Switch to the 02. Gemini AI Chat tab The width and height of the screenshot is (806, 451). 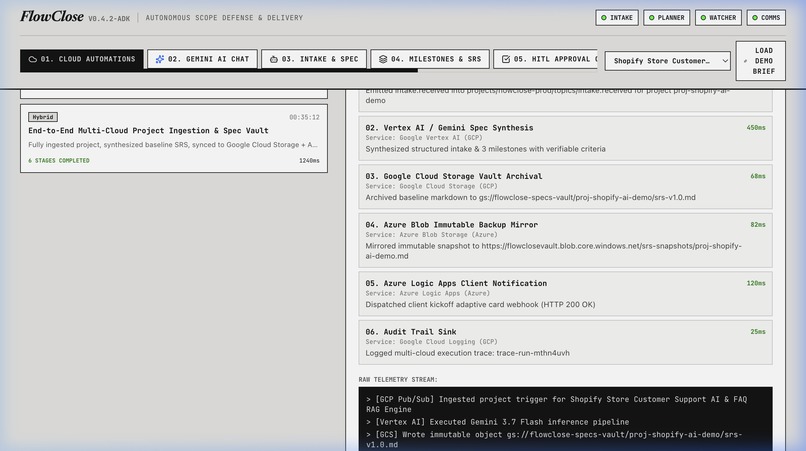202,59
